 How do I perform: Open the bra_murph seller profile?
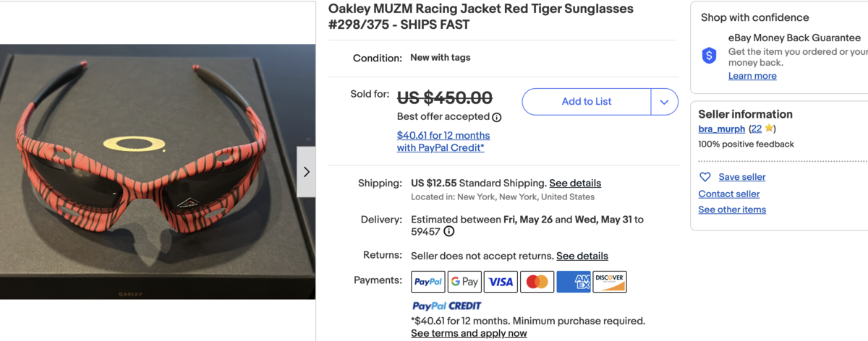point(721,129)
